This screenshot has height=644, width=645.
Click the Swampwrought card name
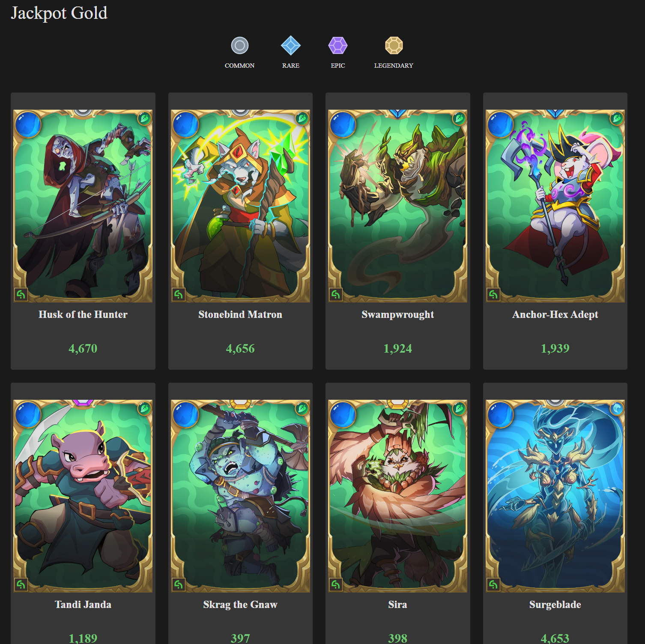click(x=397, y=315)
